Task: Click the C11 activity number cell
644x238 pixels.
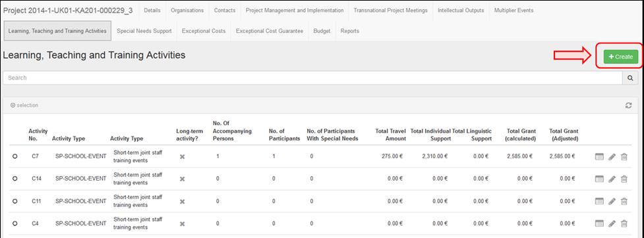Action: click(x=36, y=201)
